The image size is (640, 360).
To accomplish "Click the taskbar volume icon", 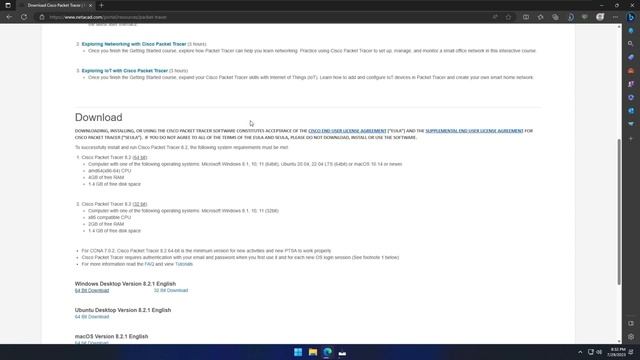I will (x=599, y=352).
